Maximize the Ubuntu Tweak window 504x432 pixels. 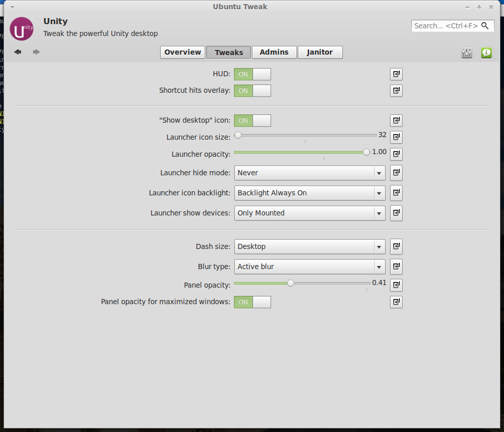pyautogui.click(x=479, y=7)
